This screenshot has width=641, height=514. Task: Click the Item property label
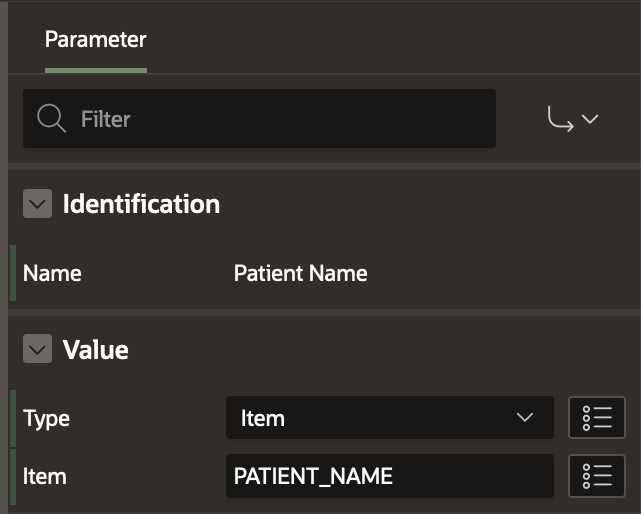(43, 476)
